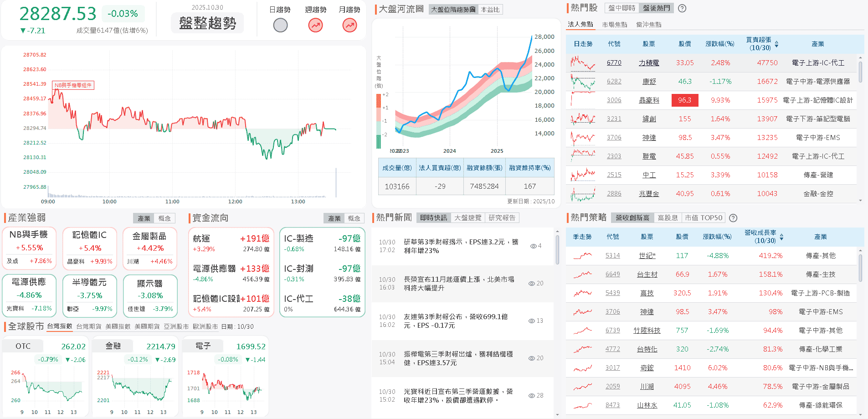This screenshot has width=868, height=419.
Task: Open the 買賣超張 sort arrow
Action: (x=777, y=44)
